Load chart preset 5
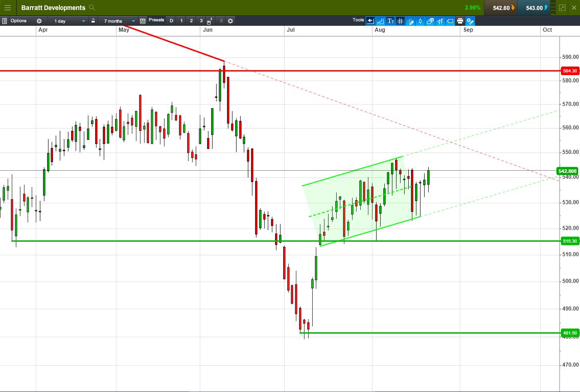580x392 pixels. pyautogui.click(x=221, y=21)
